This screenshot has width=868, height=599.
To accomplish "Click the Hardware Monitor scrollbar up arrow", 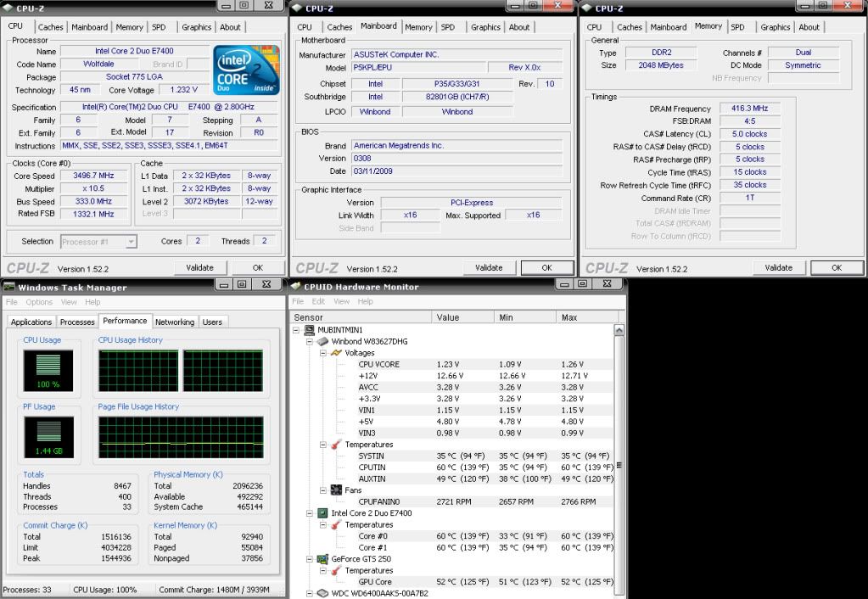I will click(619, 331).
